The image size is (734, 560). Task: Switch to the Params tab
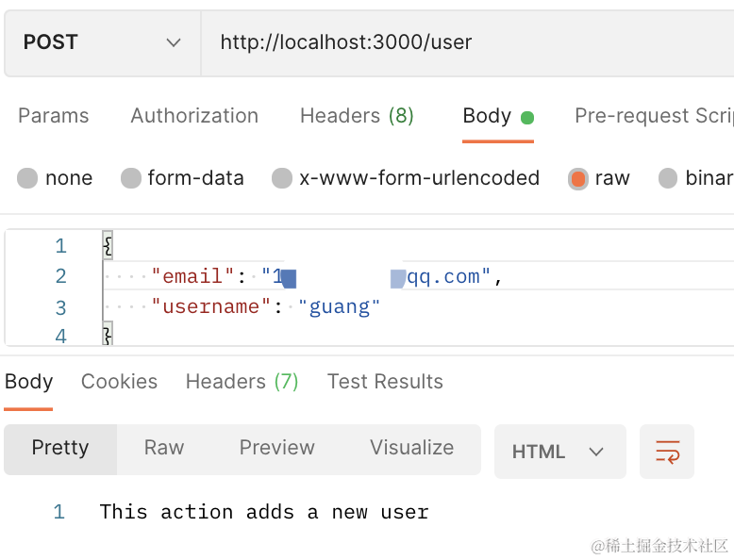(54, 116)
